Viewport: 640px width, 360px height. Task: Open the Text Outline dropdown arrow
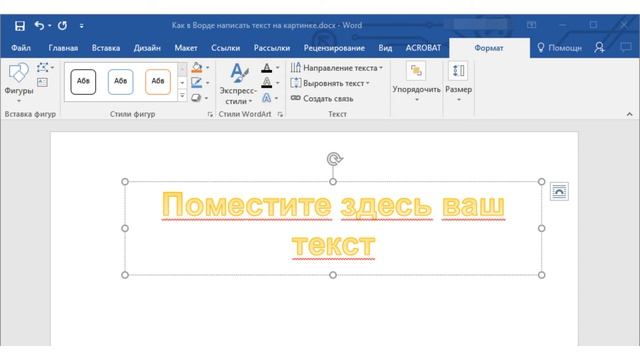click(x=278, y=83)
